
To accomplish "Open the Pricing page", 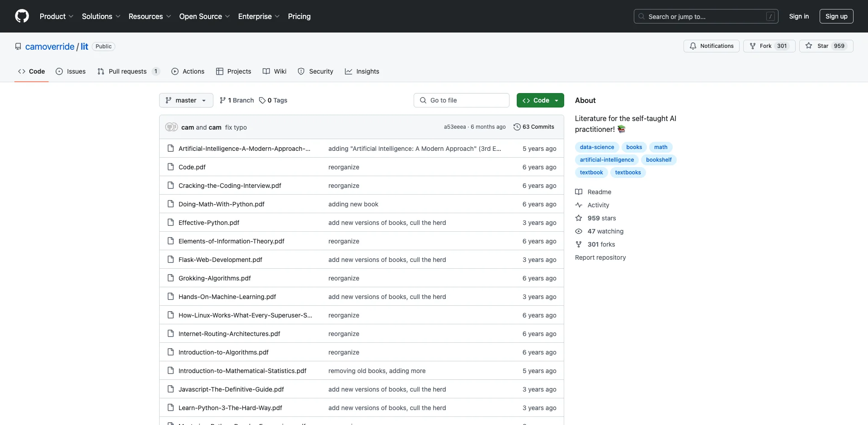I will pyautogui.click(x=299, y=16).
